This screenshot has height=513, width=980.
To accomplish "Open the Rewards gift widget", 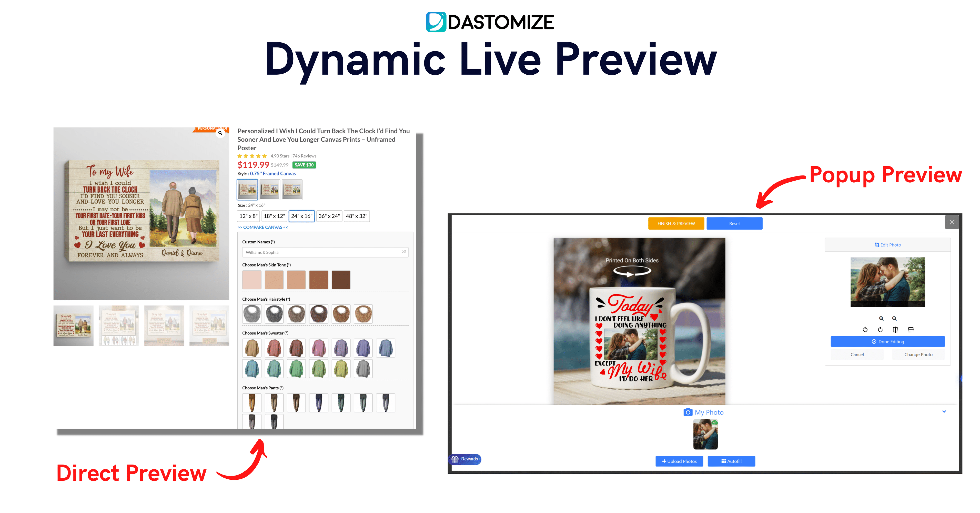I will click(x=465, y=459).
